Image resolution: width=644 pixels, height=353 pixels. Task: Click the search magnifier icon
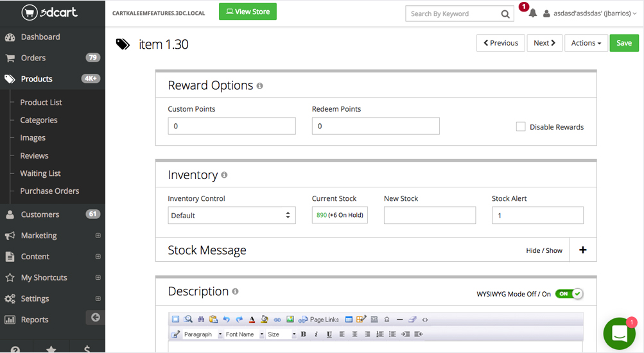pyautogui.click(x=505, y=13)
